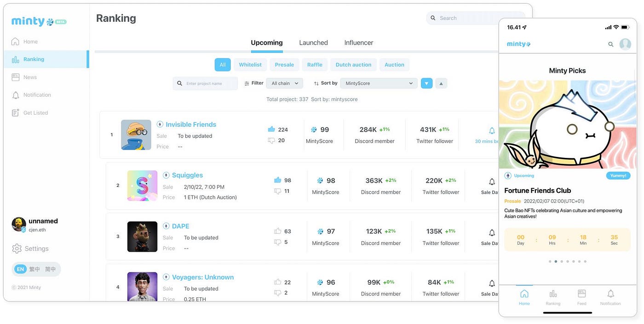The height and width of the screenshot is (324, 644).
Task: Upvote Squiggles with thumbs up
Action: click(277, 180)
